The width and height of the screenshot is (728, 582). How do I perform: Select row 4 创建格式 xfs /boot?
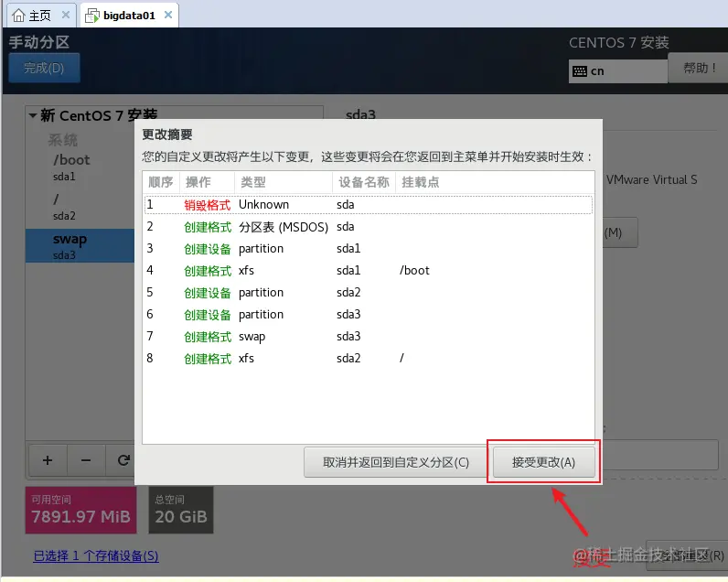369,270
